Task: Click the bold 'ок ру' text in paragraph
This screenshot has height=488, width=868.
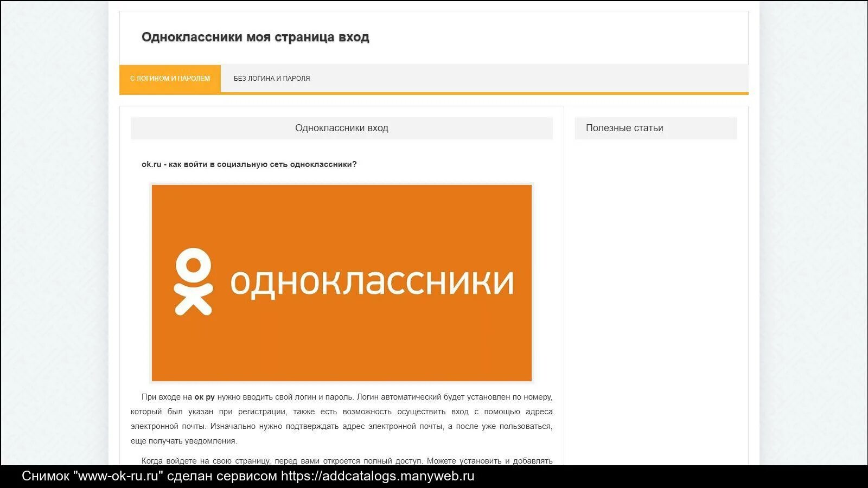Action: (x=205, y=397)
